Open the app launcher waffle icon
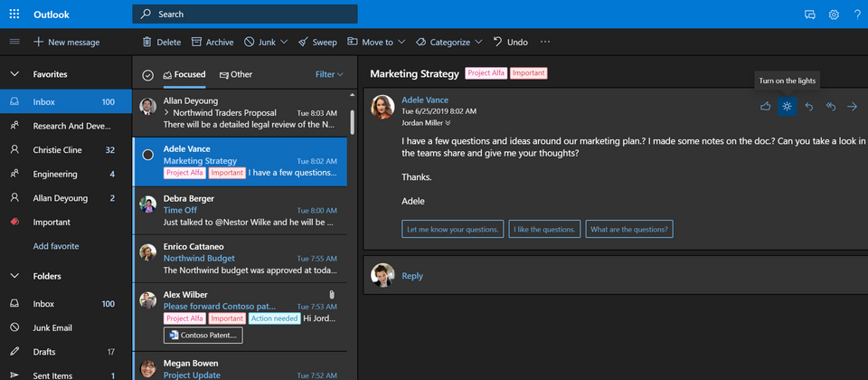The width and height of the screenshot is (868, 380). 14,14
